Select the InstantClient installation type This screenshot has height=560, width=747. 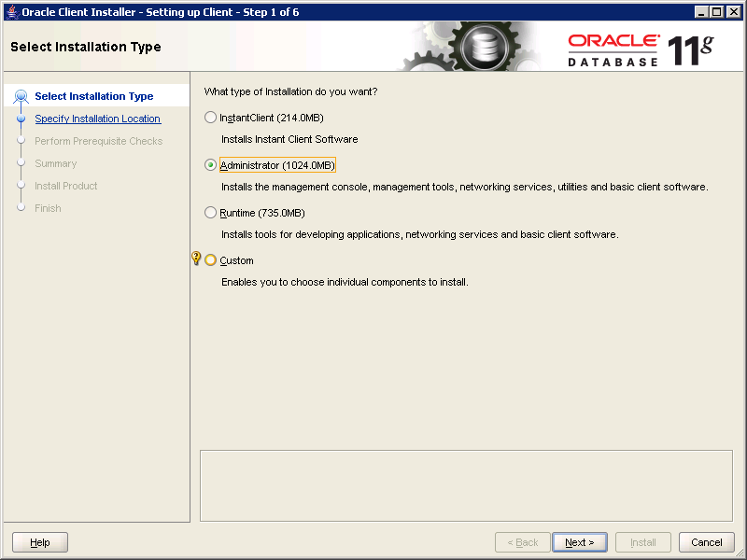(210, 118)
